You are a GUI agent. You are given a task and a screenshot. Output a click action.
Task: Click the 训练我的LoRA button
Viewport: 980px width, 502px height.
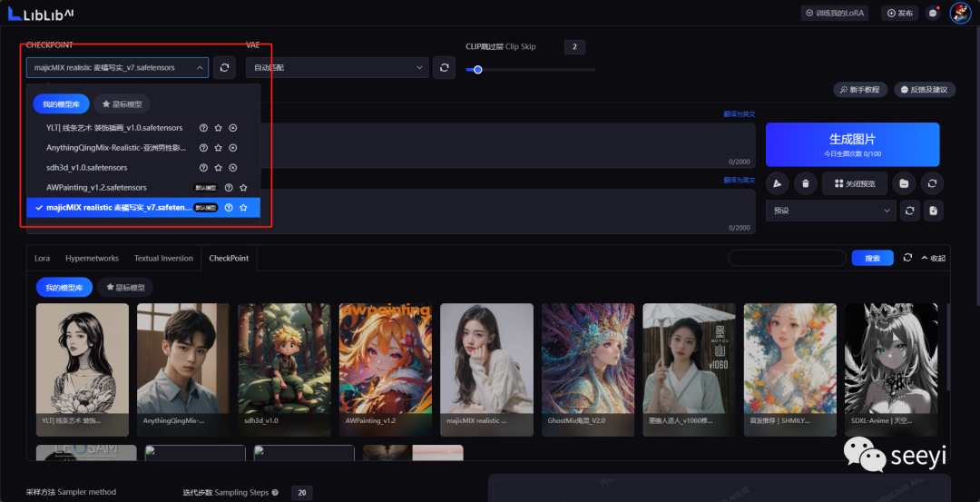pos(835,13)
